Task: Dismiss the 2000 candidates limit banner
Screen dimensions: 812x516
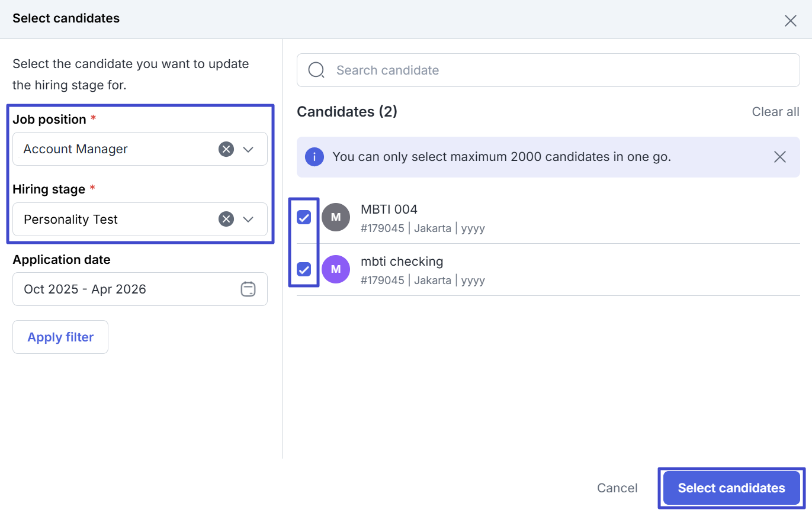Action: (780, 157)
